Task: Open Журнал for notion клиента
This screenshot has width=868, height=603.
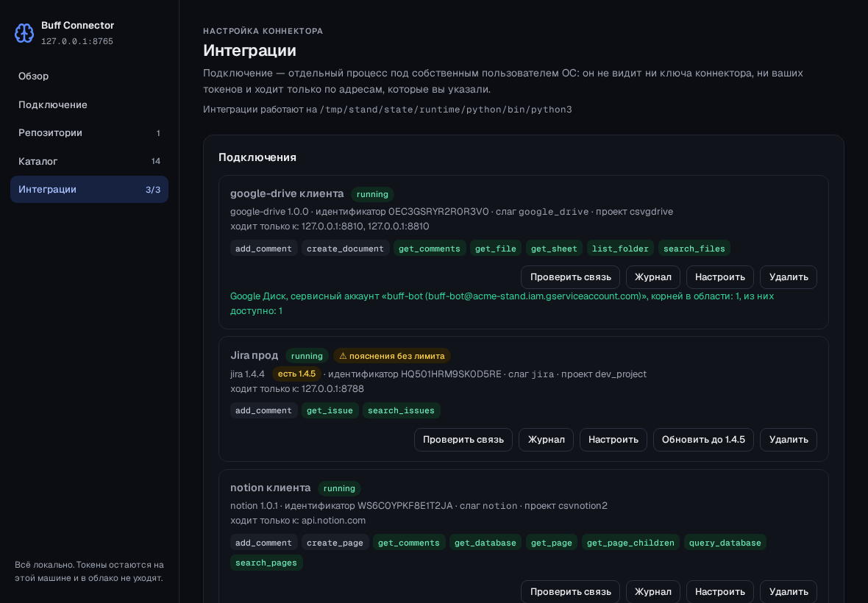Action: click(652, 591)
